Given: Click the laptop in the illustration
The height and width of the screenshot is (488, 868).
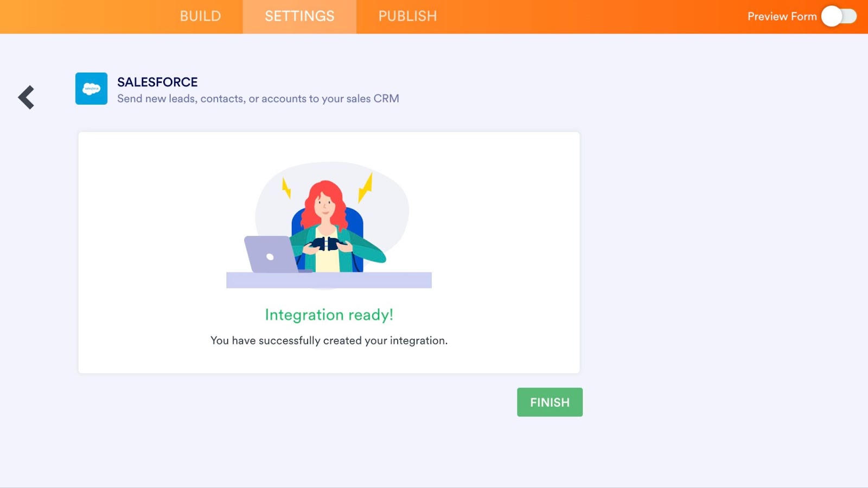Looking at the screenshot, I should tap(271, 254).
